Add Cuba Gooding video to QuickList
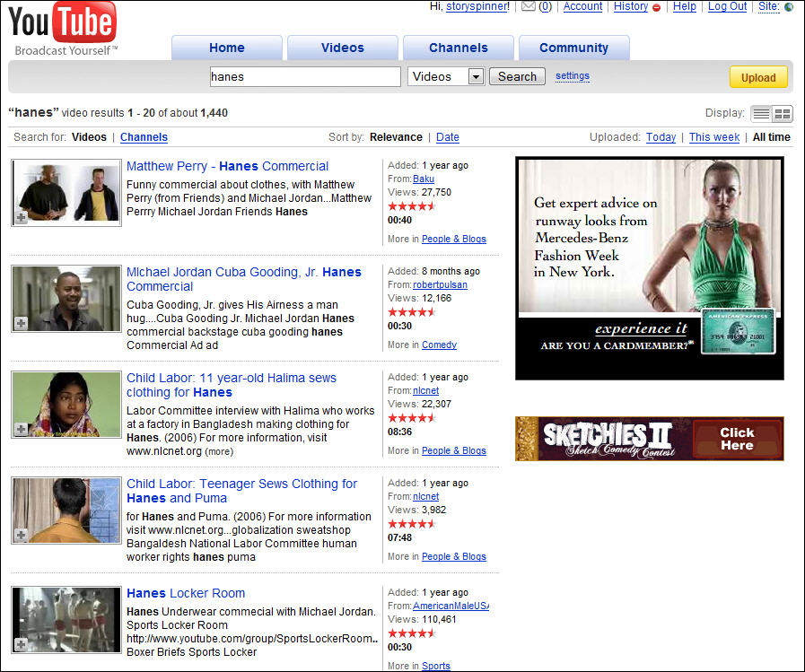The height and width of the screenshot is (672, 805). click(x=21, y=323)
